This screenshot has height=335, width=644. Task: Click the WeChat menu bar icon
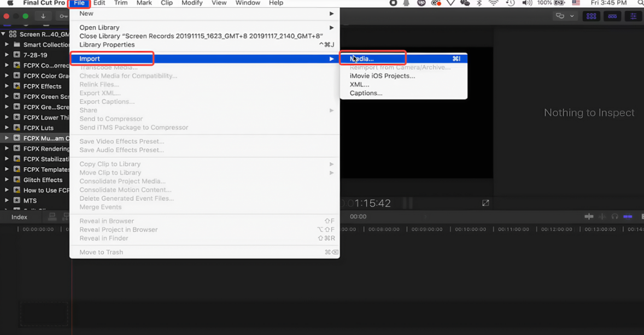(x=465, y=3)
